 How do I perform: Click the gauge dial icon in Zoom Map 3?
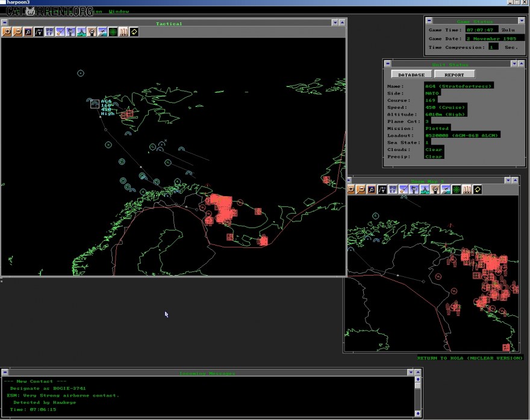click(x=435, y=190)
